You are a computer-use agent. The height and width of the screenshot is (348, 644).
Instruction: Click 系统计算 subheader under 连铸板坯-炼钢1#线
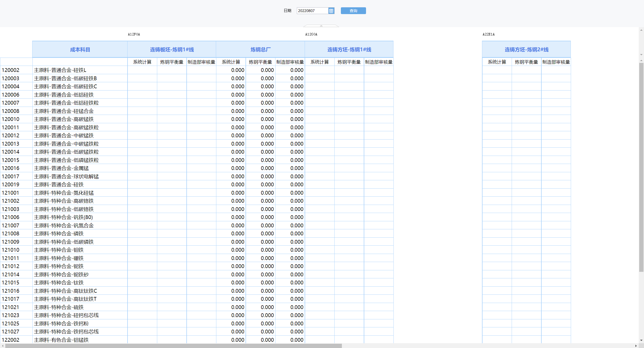142,62
